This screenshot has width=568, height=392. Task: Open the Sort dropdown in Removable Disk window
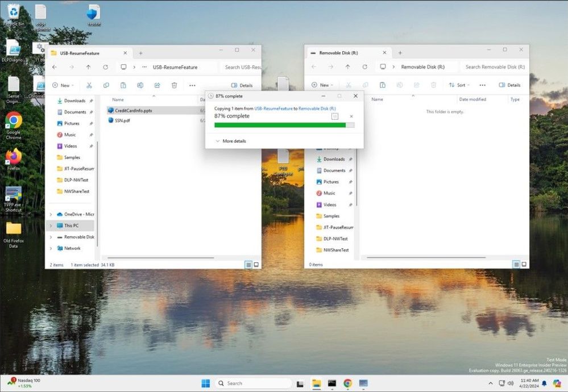[459, 85]
